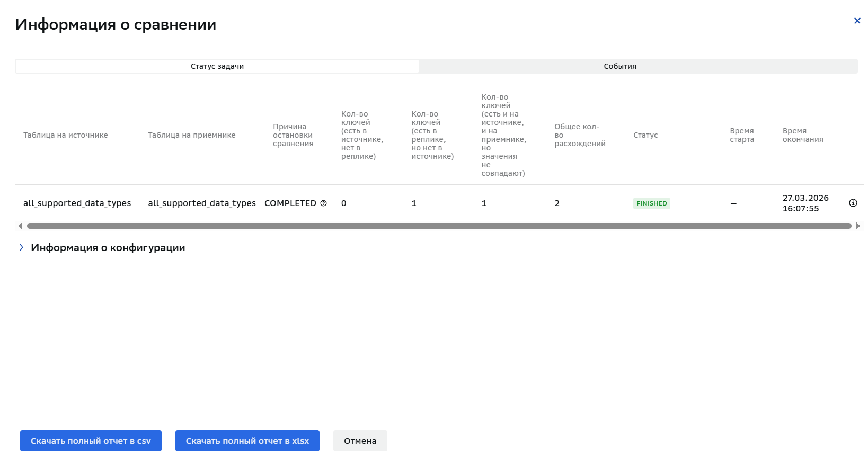This screenshot has width=868, height=464.
Task: Click the scrollbar right arrow
Action: 858,226
